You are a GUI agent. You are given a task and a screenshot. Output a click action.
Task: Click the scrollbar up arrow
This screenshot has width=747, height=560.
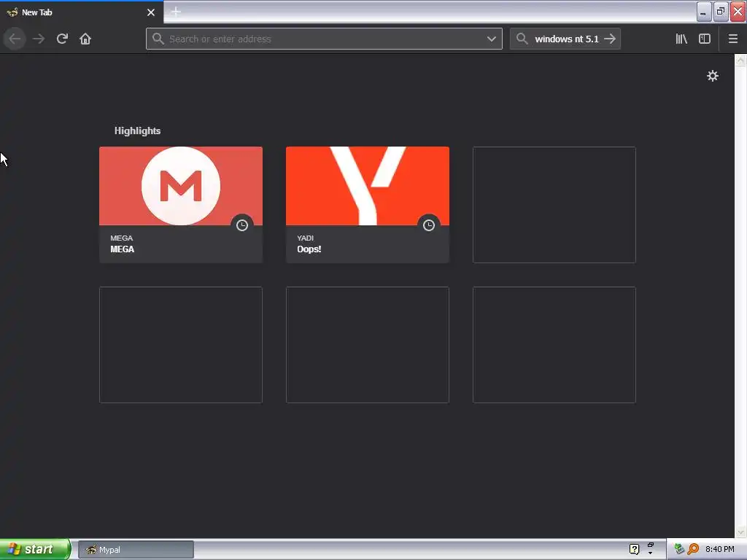(x=741, y=60)
